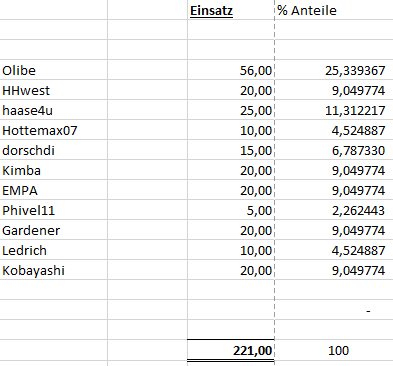Select the Ledrich name cell
The width and height of the screenshot is (393, 366).
pyautogui.click(x=54, y=250)
